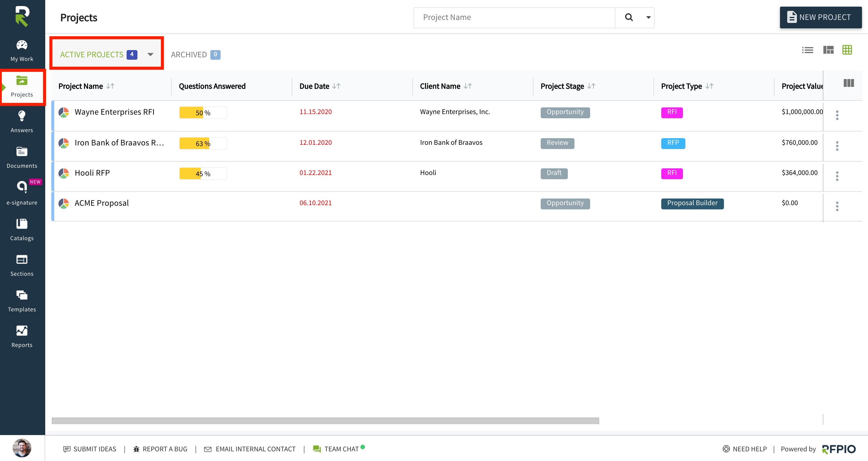Click due date 06.10.2021
Viewport: 868px width, 461px height.
(315, 203)
